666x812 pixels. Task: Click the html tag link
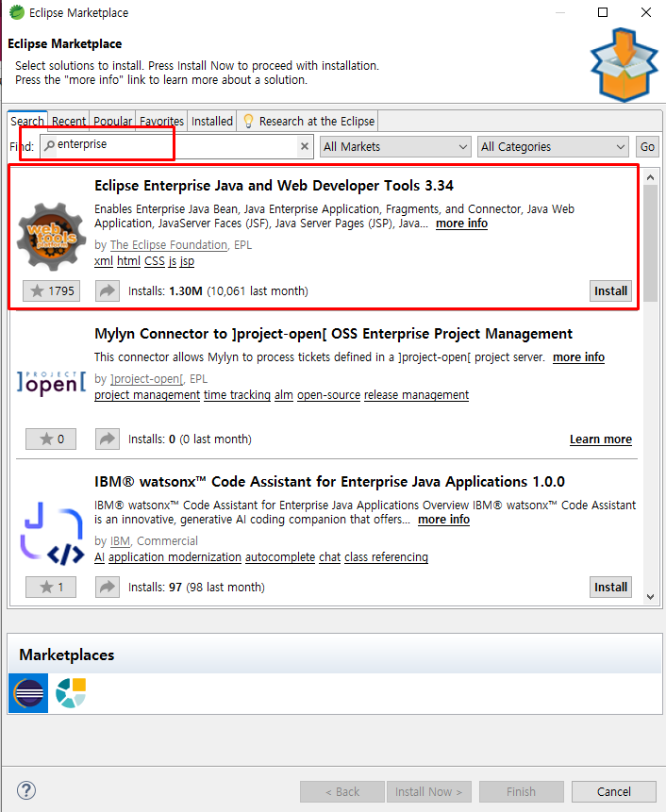pos(128,261)
